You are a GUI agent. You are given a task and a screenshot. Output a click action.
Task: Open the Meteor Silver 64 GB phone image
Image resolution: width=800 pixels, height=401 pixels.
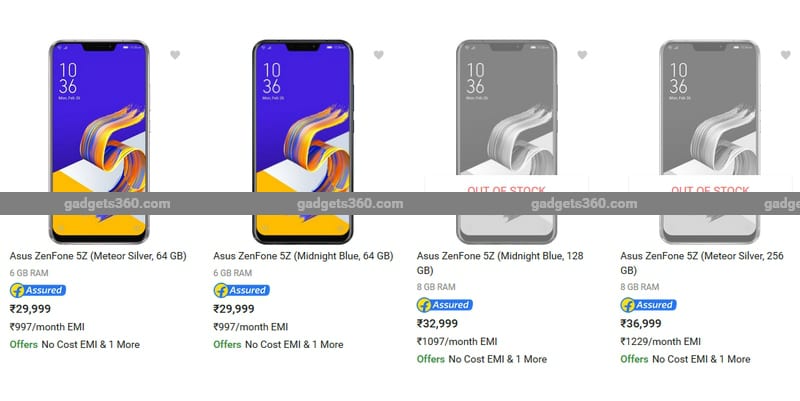99,142
